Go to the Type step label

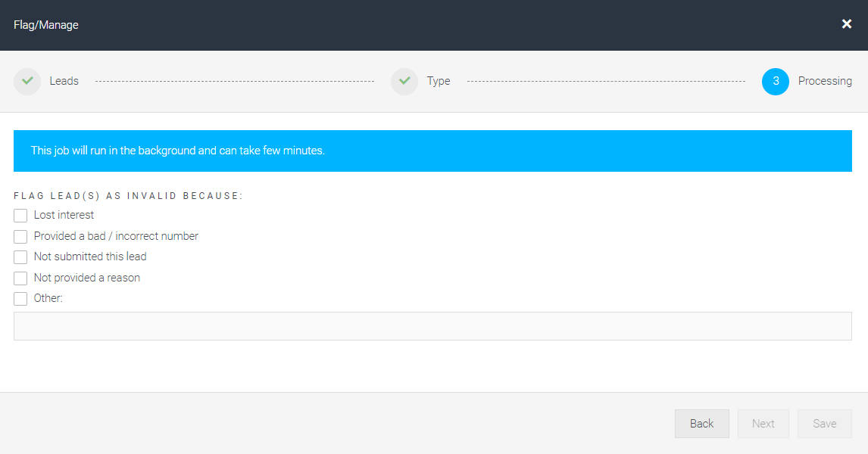tap(439, 81)
